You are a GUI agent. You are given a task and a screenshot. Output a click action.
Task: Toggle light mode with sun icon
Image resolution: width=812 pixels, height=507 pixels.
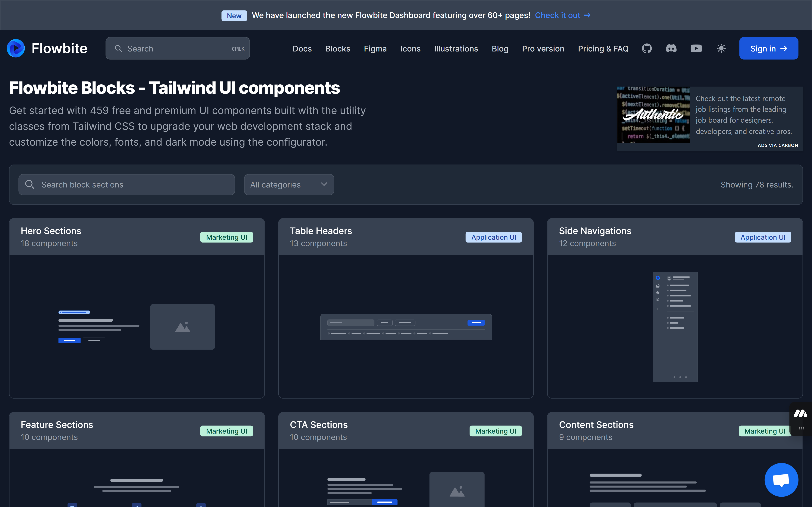(x=721, y=49)
